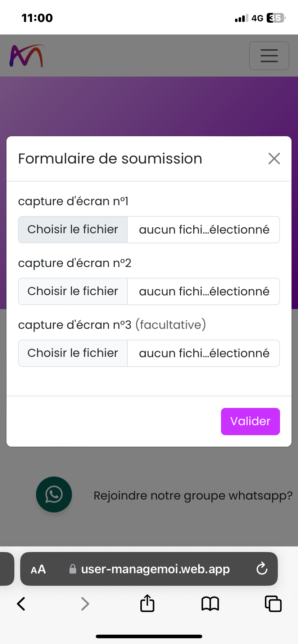The height and width of the screenshot is (644, 298).
Task: Click the first screenshot file name field
Action: pyautogui.click(x=204, y=230)
